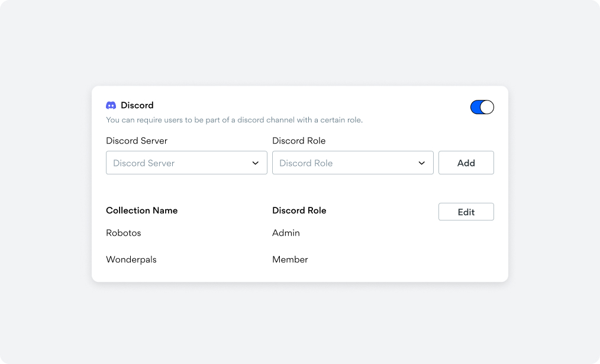This screenshot has width=600, height=364.
Task: Click the Discord logo icon
Action: click(111, 105)
